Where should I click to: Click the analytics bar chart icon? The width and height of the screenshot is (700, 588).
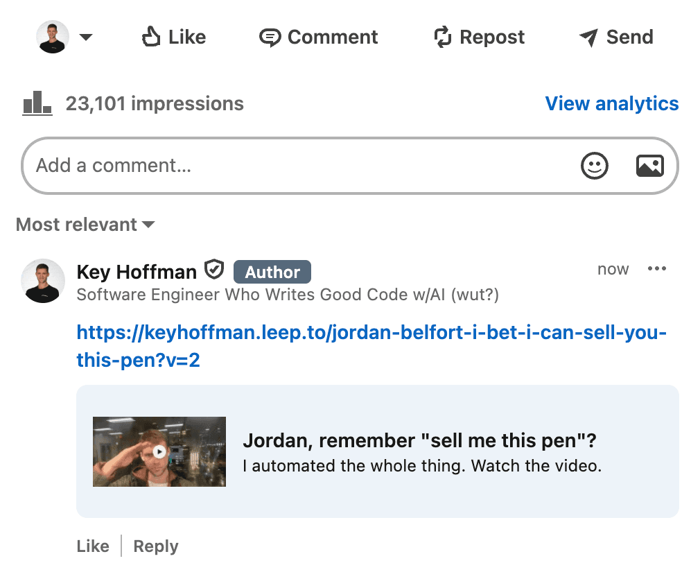coord(37,103)
